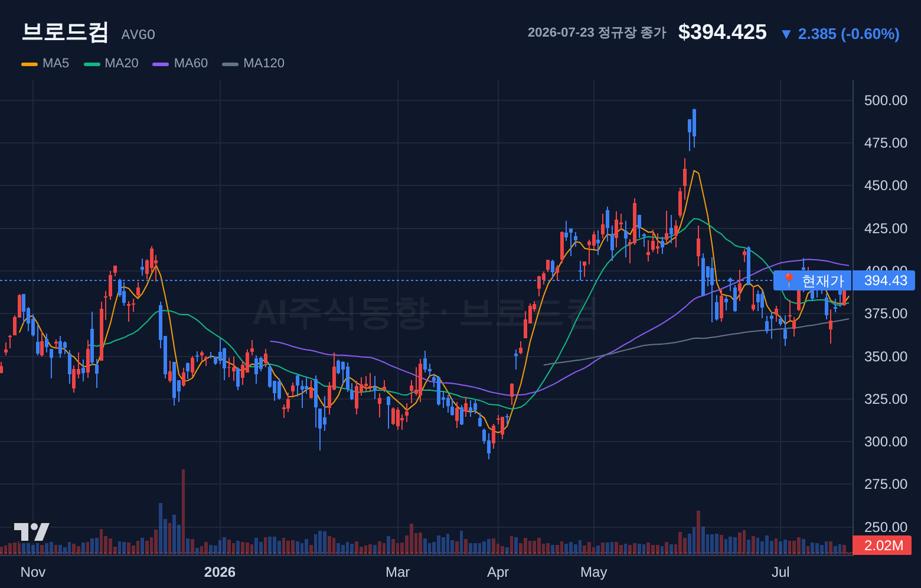Click the 475.00 price axis label
The image size is (921, 588).
pos(886,143)
